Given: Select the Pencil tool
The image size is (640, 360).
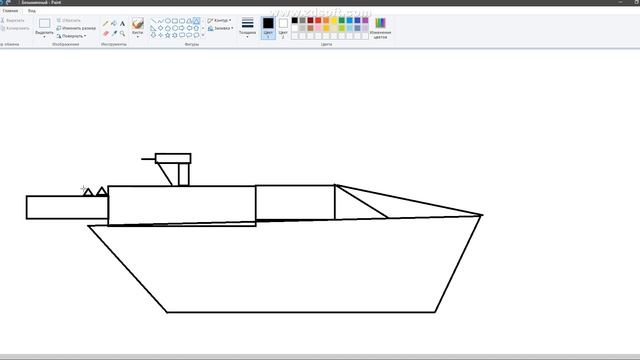Looking at the screenshot, I should coord(105,24).
